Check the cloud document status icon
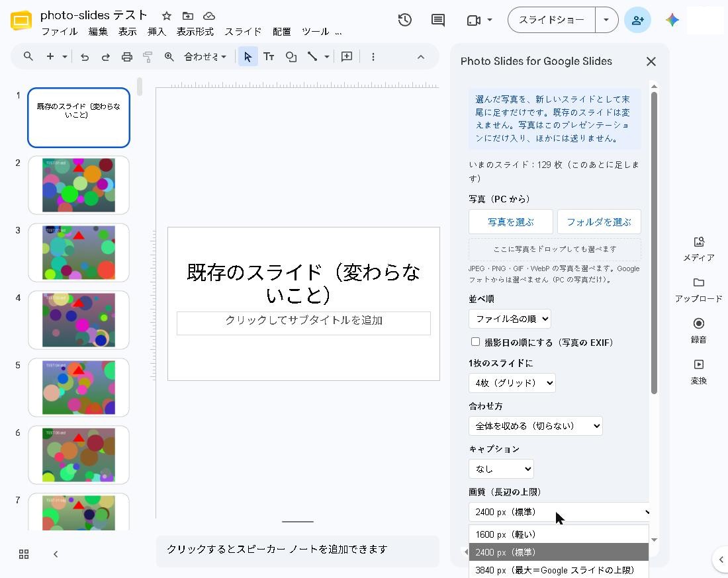Viewport: 728px width, 578px height. click(x=209, y=17)
